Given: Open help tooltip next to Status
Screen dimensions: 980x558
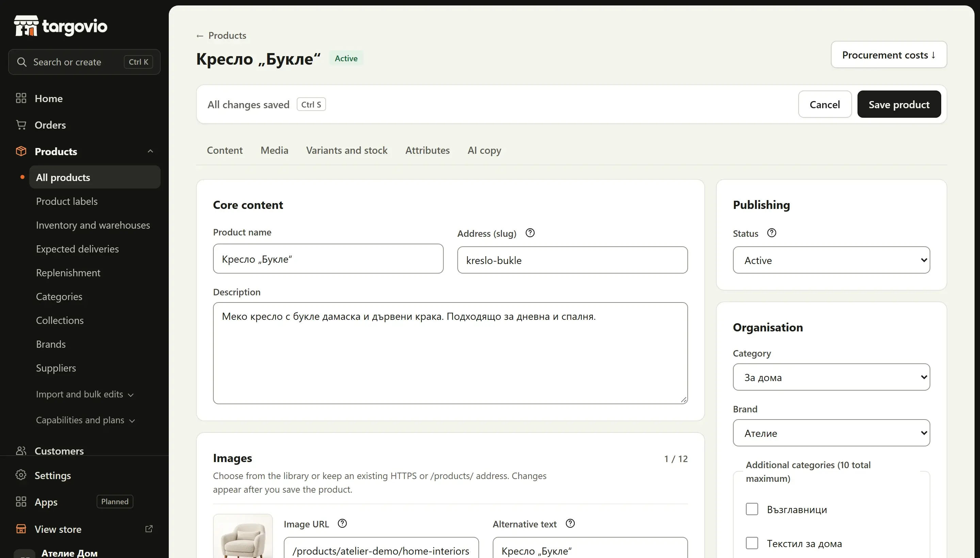Looking at the screenshot, I should click(x=772, y=233).
